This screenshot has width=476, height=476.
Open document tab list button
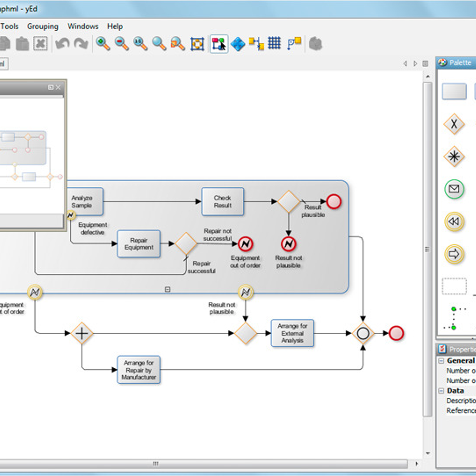click(x=425, y=63)
